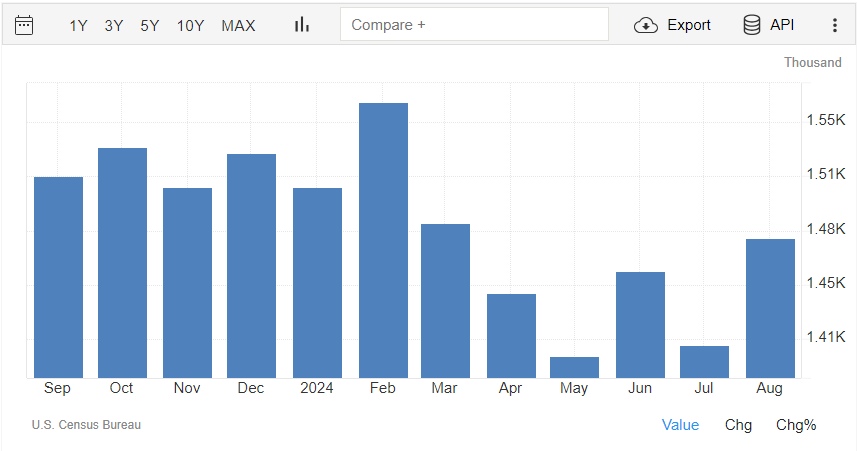
Task: Click the Aug x-axis label
Action: (770, 389)
